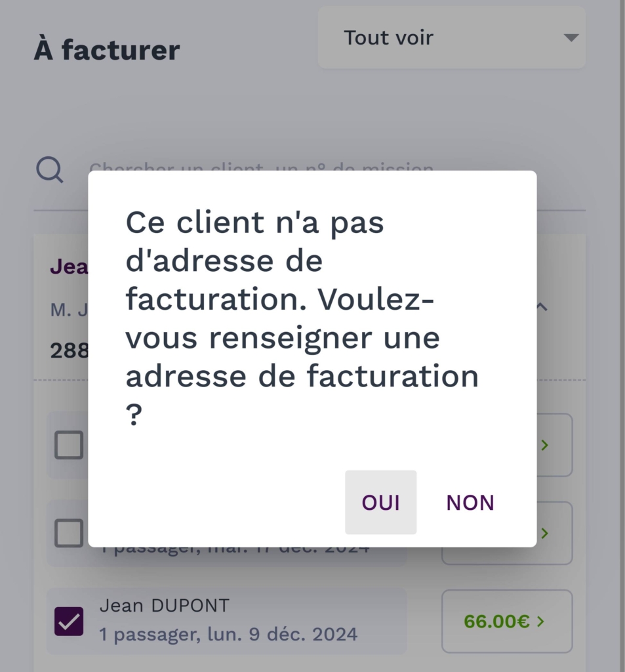The height and width of the screenshot is (672, 625).
Task: Click the lun. 9 déc. 2024 passenger line
Action: pos(229,635)
